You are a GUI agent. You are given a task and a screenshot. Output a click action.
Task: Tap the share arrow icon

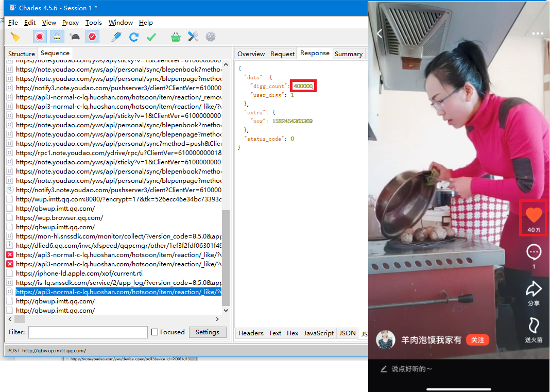tap(534, 289)
